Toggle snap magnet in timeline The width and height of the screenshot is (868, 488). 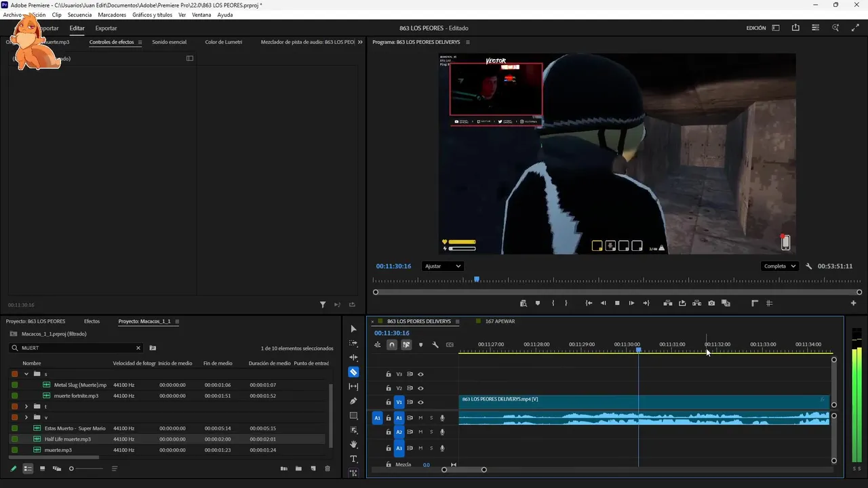click(x=392, y=345)
